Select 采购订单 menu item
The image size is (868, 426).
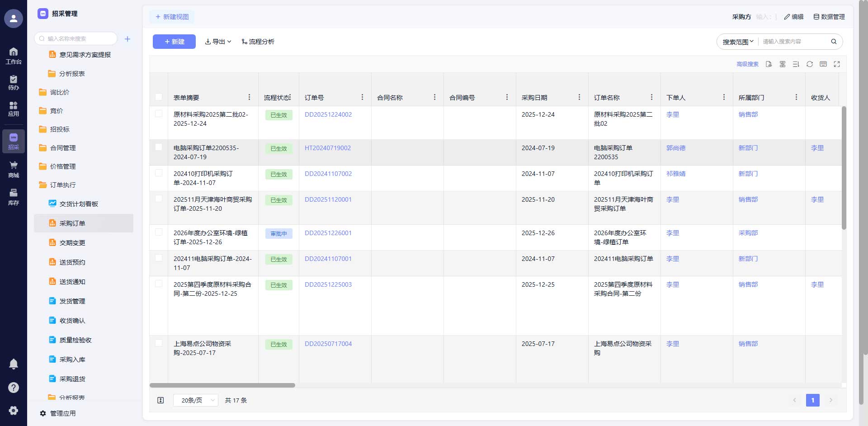[x=84, y=223]
